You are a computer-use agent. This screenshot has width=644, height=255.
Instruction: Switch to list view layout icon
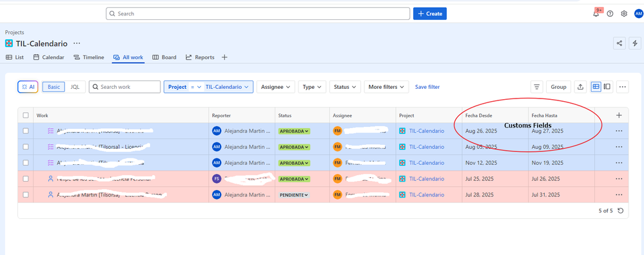point(596,86)
